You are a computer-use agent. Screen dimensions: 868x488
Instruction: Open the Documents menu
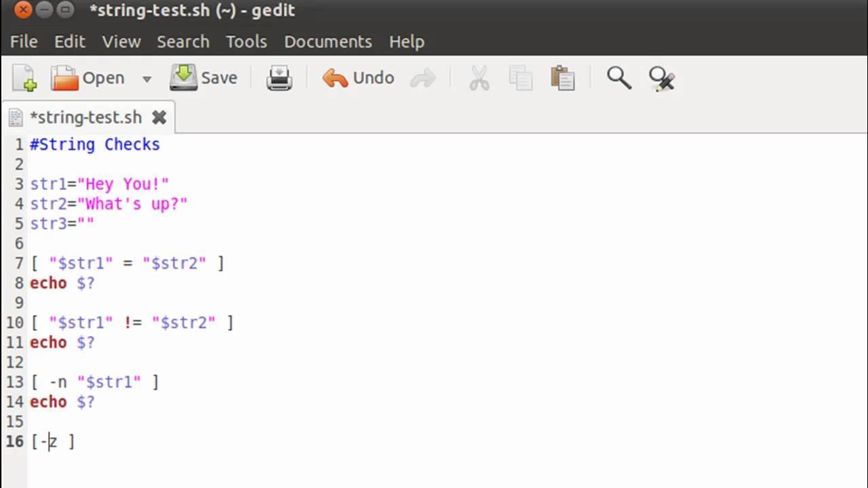point(328,41)
